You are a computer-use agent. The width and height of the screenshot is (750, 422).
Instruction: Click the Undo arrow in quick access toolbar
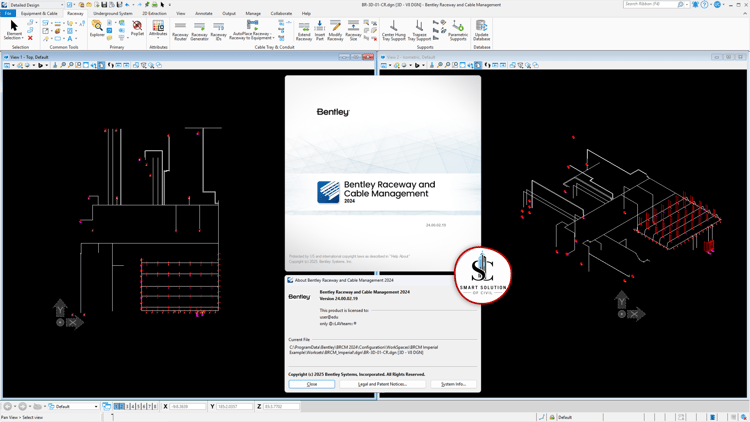pos(127,5)
